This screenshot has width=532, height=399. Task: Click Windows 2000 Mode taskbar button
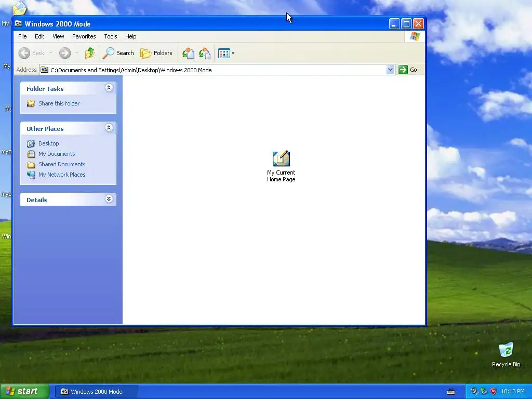pyautogui.click(x=96, y=392)
